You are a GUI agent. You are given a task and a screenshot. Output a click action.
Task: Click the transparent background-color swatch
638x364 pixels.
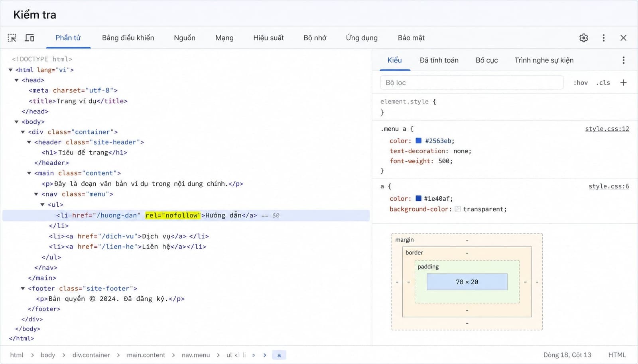point(457,209)
